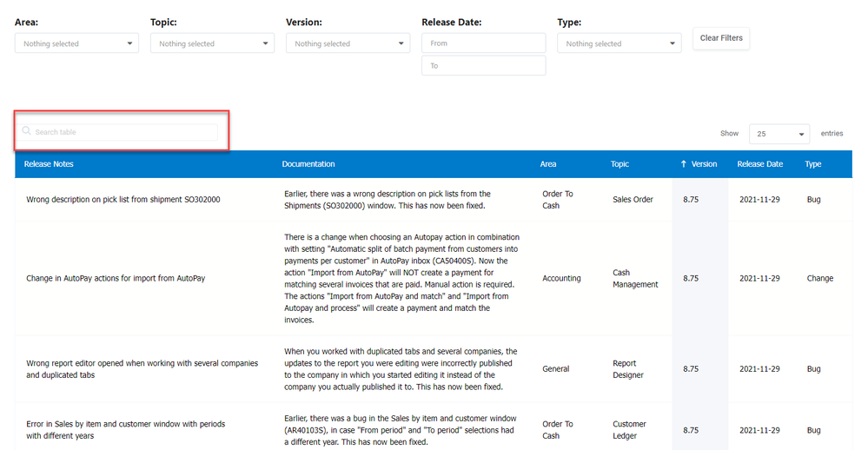Click Order To Cash in Sales Order row
This screenshot has height=450, width=868.
click(x=558, y=200)
